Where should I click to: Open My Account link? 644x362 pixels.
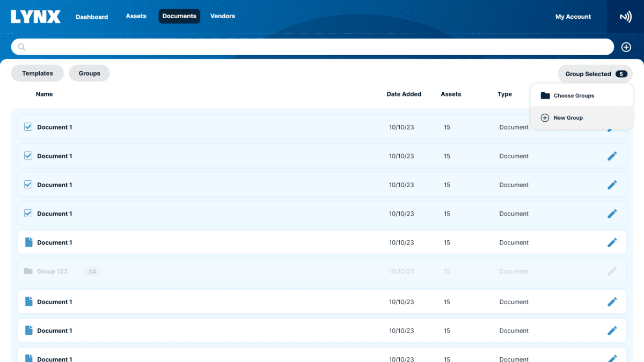[573, 17]
